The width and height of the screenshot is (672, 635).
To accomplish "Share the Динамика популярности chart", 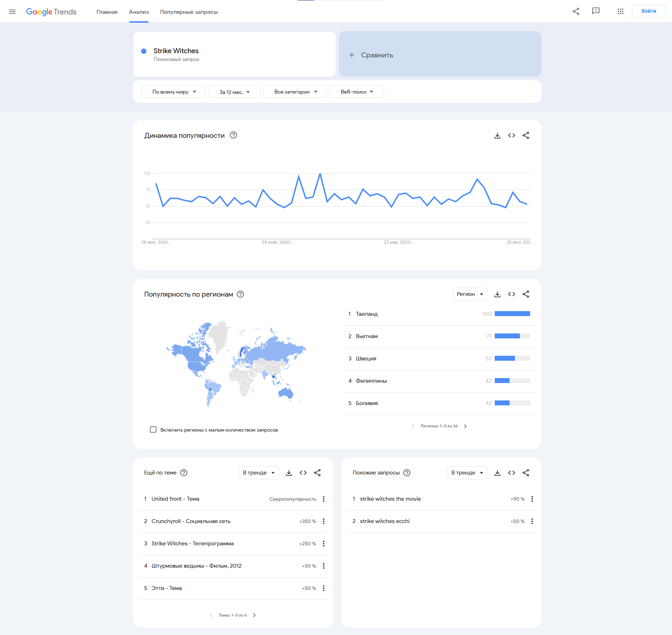I will [x=526, y=135].
